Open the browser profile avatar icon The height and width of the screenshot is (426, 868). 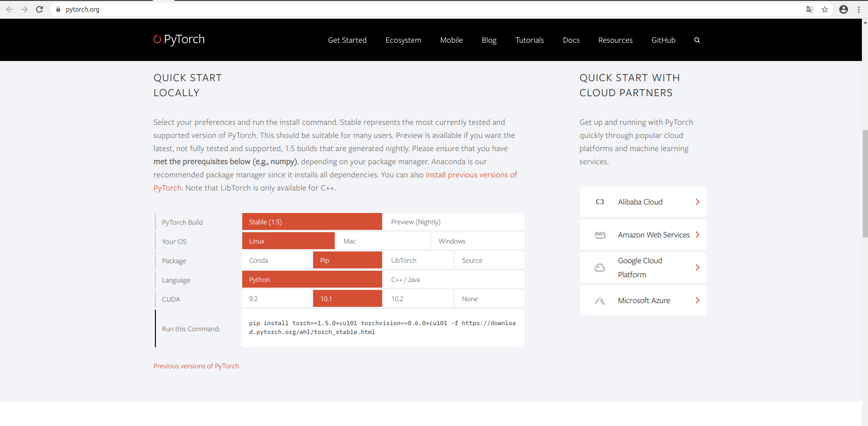(x=844, y=9)
